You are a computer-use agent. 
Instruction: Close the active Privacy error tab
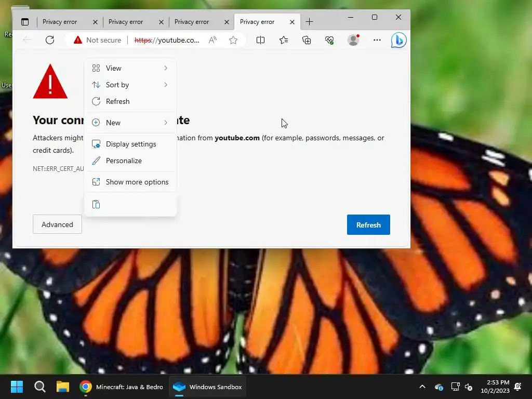292,22
